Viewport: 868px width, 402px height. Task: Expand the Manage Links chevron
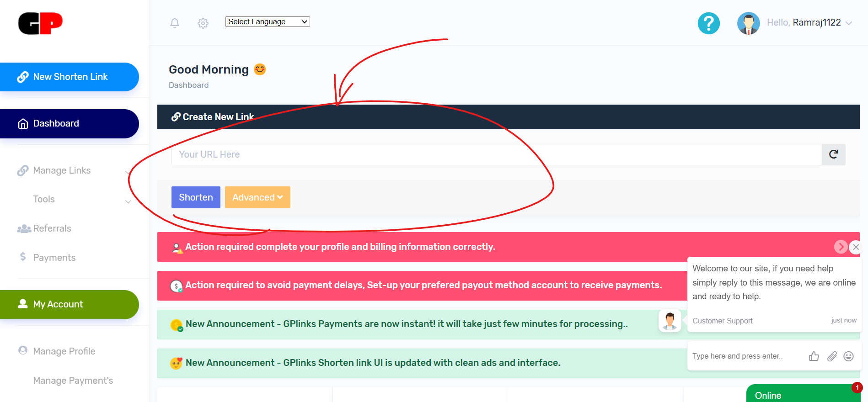tap(128, 172)
